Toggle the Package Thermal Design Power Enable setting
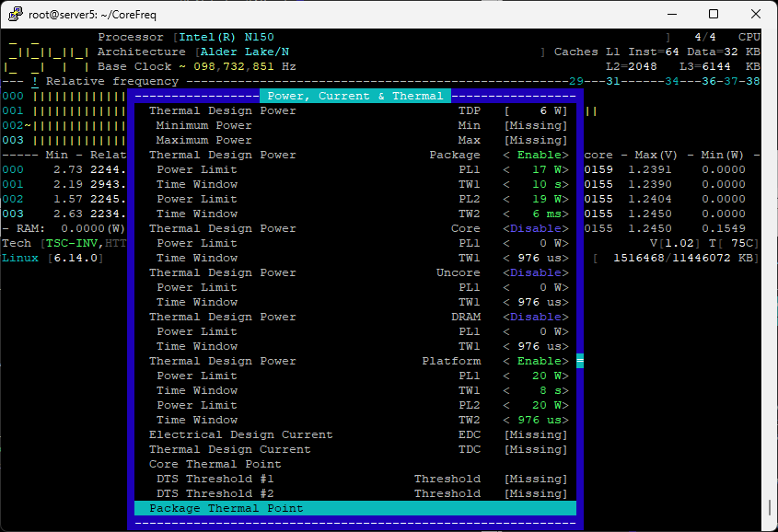The image size is (778, 532). [x=535, y=155]
